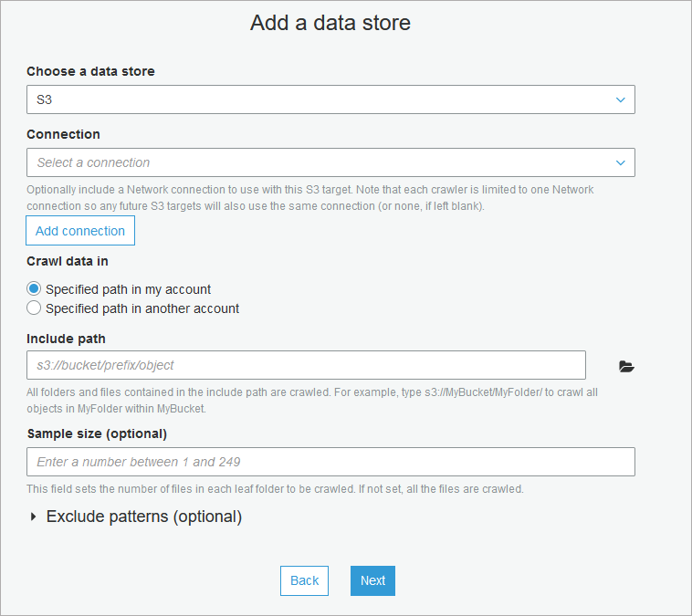Expand the Exclude patterns disclosure triangle

35,517
